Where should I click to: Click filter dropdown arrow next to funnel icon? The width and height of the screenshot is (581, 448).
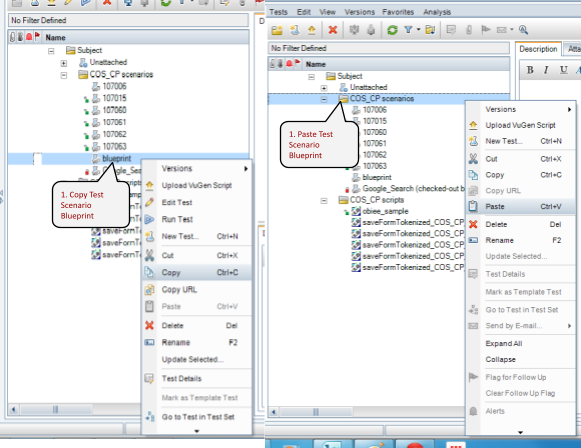pyautogui.click(x=418, y=30)
